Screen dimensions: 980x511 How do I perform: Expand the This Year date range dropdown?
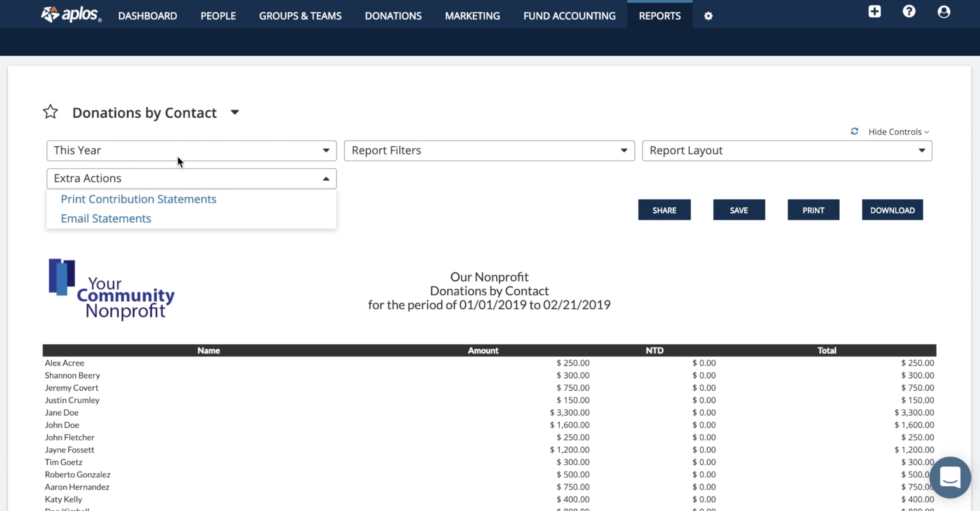click(x=191, y=150)
